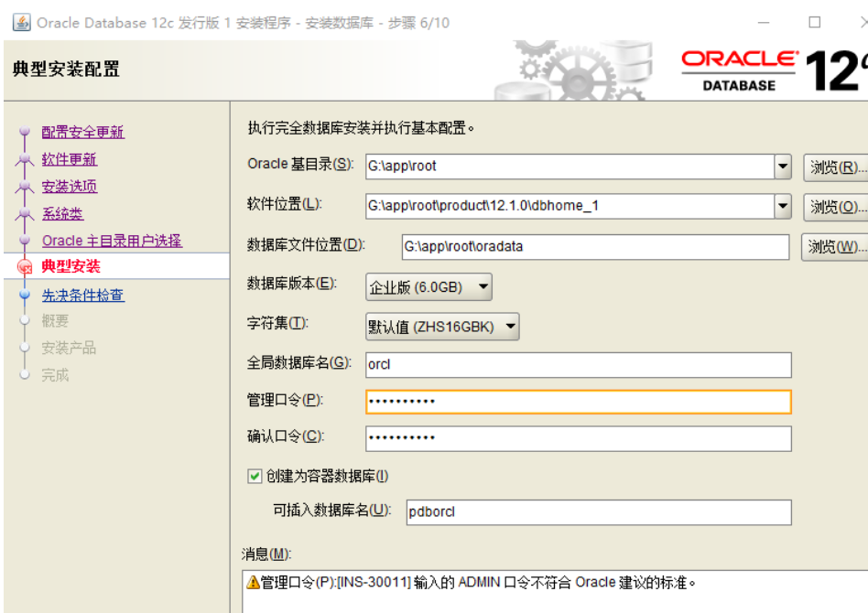The width and height of the screenshot is (868, 613).
Task: Go to 配置安全更新 step
Action: (83, 132)
